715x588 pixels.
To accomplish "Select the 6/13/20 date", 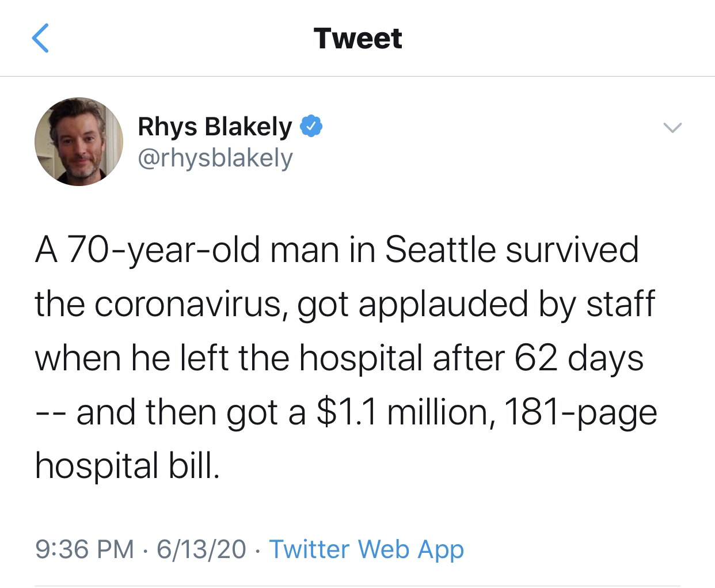I will [x=201, y=549].
